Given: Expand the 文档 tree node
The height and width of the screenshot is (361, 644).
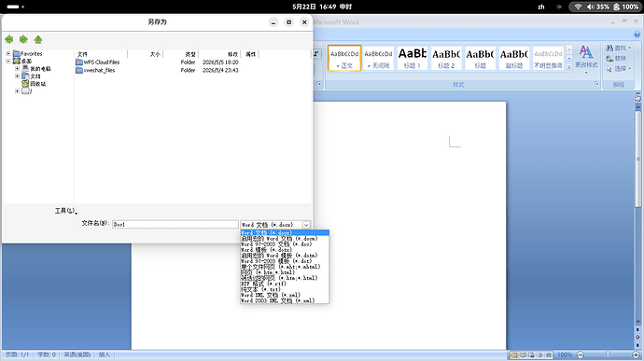Looking at the screenshot, I should (17, 76).
